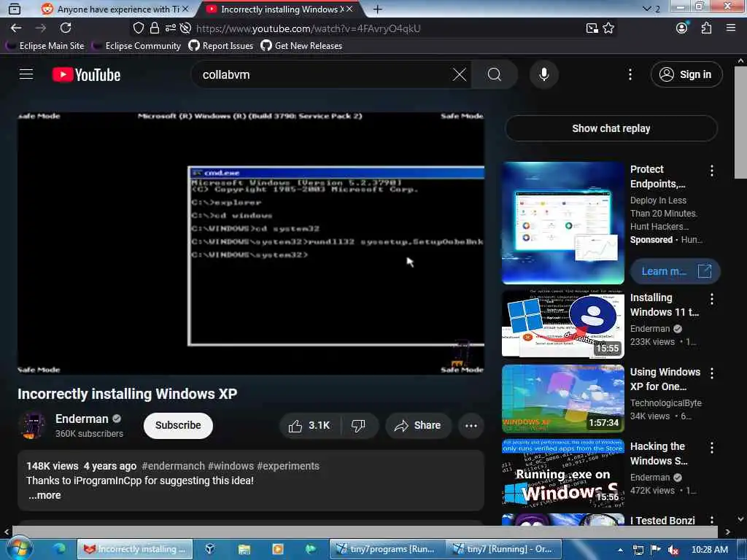The height and width of the screenshot is (560, 747).
Task: Open options for Installing Windows 11 video
Action: (x=712, y=299)
